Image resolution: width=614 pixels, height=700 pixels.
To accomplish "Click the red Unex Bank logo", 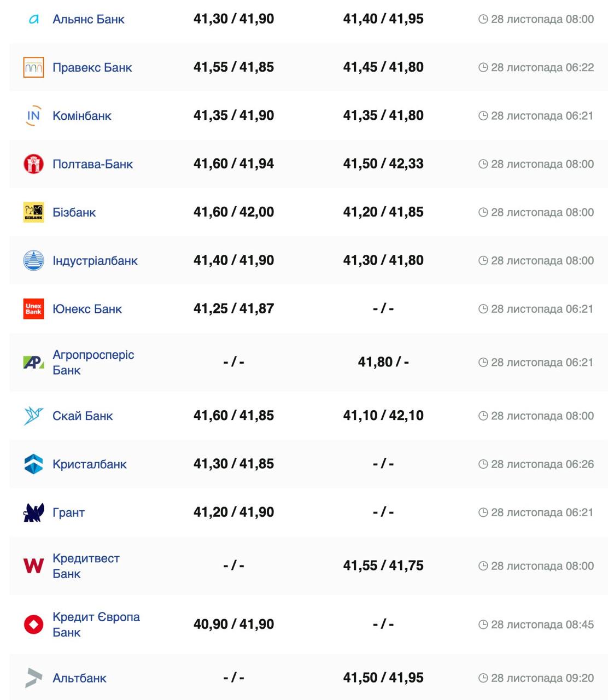I will click(33, 309).
